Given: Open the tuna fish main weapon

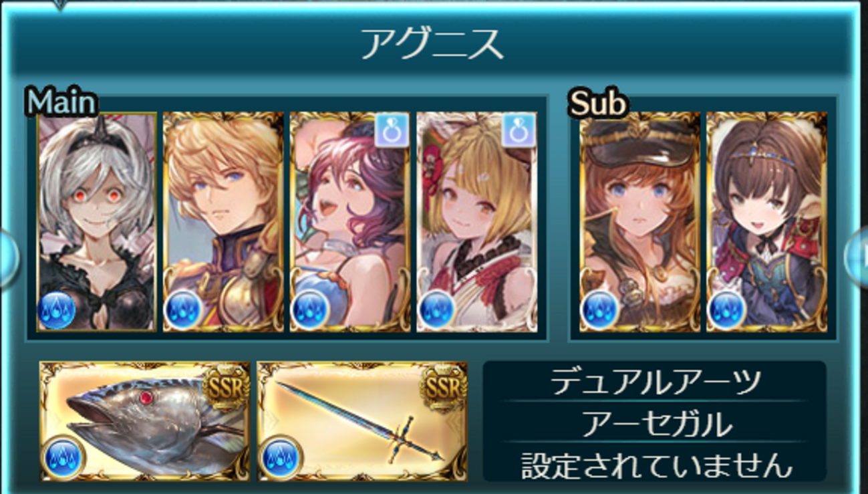Looking at the screenshot, I should [144, 421].
